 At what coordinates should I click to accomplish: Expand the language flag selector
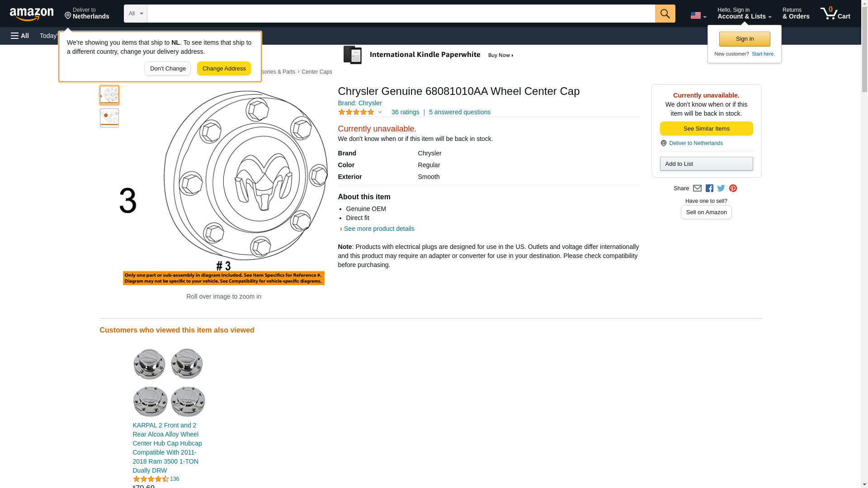point(698,15)
